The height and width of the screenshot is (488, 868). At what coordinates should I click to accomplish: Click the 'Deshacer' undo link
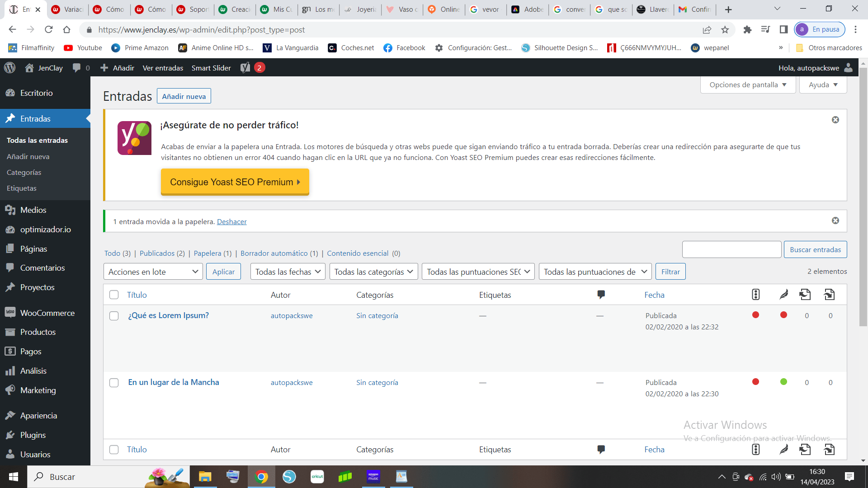[x=232, y=221]
